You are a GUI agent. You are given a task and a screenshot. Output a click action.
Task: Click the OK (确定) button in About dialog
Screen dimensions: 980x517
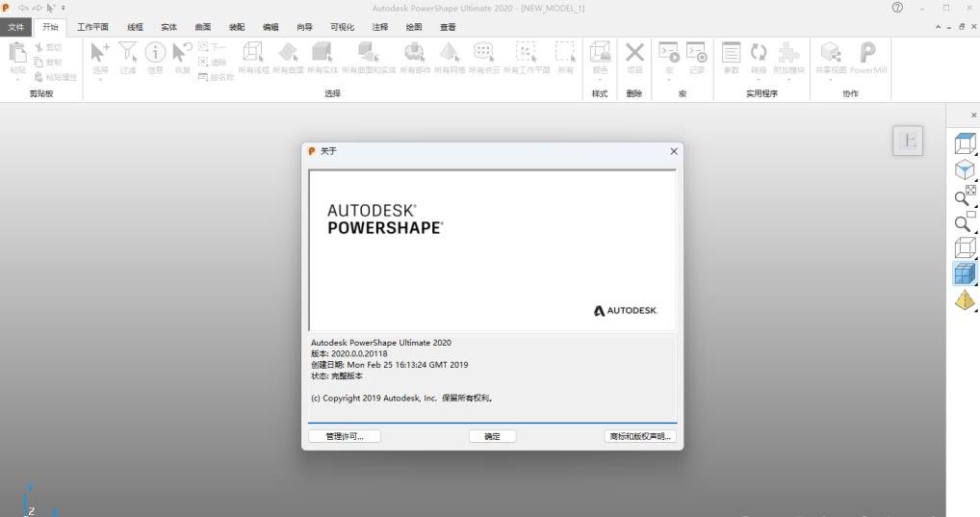(x=493, y=436)
